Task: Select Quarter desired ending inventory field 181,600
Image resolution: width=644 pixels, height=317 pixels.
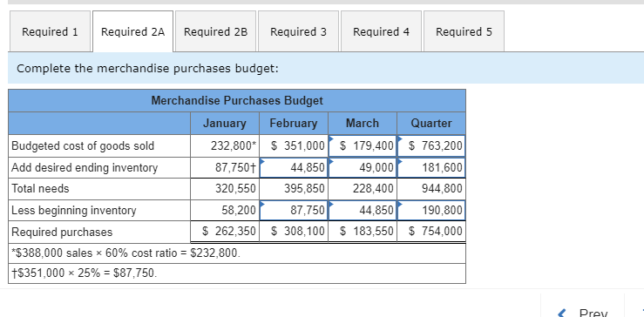Action: coord(431,167)
